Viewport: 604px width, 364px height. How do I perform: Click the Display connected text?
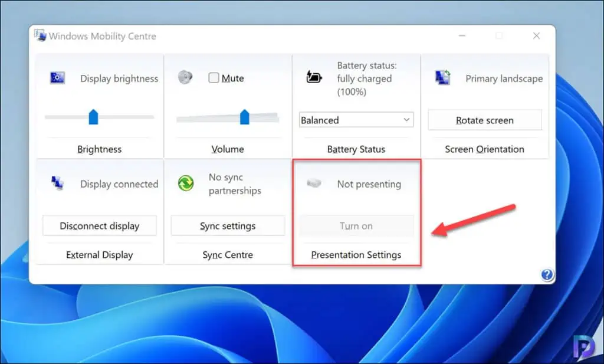[119, 184]
